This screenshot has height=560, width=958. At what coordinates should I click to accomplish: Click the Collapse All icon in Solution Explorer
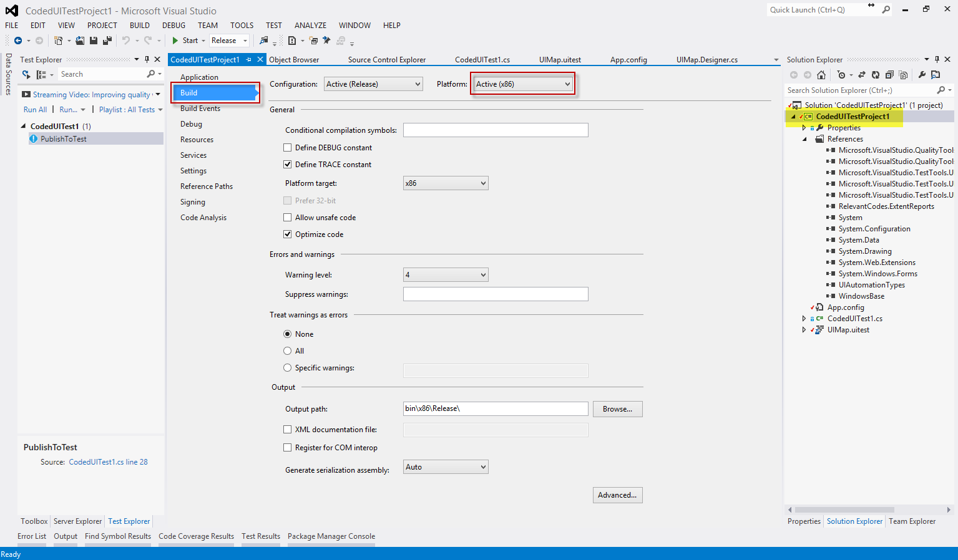click(889, 75)
